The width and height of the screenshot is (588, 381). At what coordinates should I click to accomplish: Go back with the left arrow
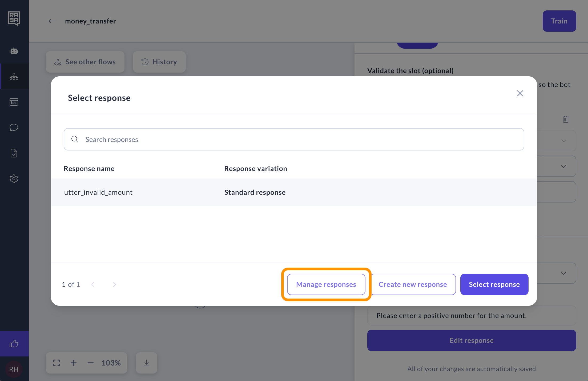(x=52, y=21)
